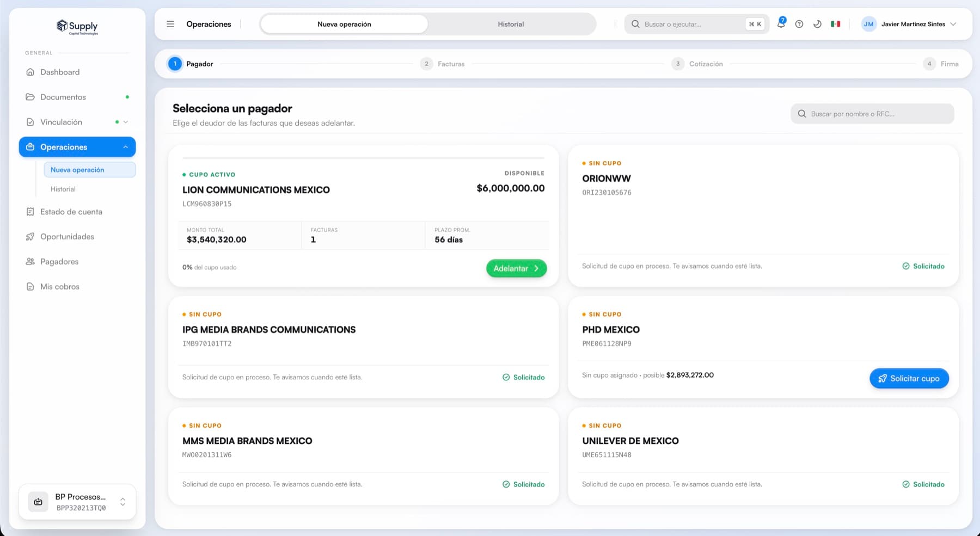Click Solicitado status on ORIONWW card
The height and width of the screenshot is (536, 980).
923,266
